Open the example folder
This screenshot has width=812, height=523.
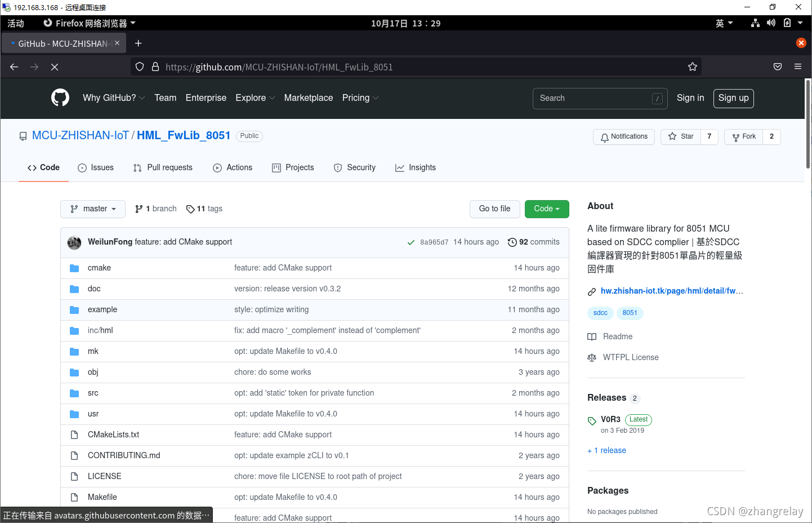(x=102, y=309)
